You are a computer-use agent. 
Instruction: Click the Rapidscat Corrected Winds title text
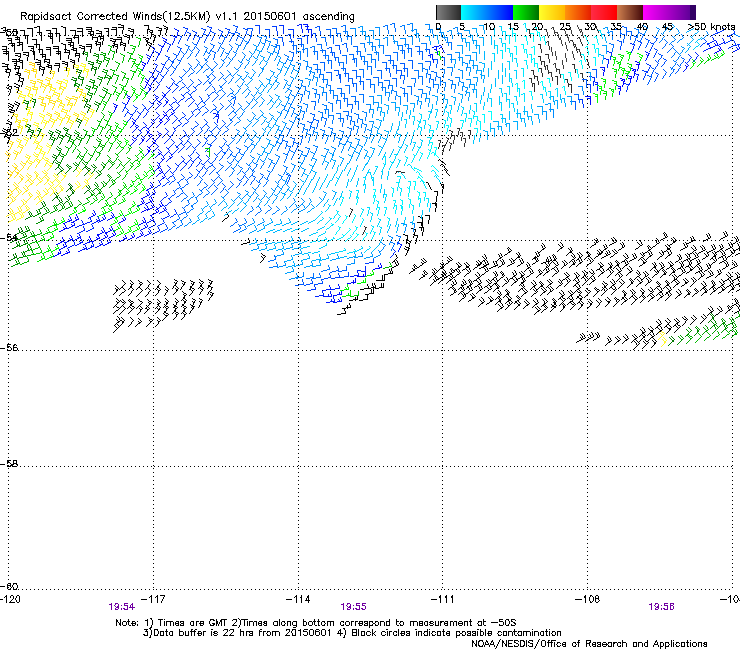click(x=187, y=16)
